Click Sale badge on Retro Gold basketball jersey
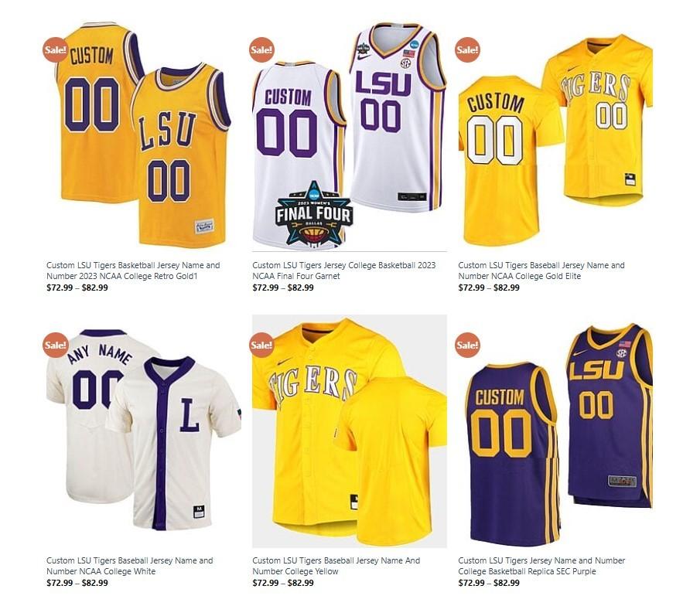 tap(56, 49)
